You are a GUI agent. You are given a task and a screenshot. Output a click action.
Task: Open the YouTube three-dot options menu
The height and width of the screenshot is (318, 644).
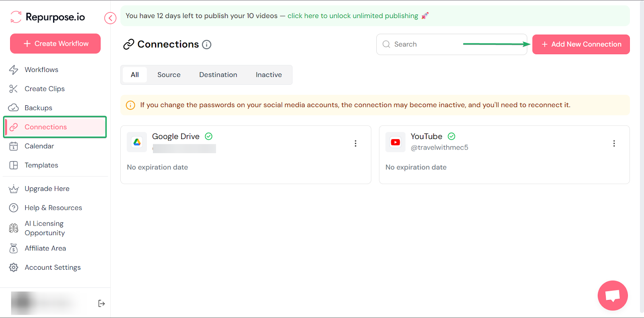(x=614, y=144)
